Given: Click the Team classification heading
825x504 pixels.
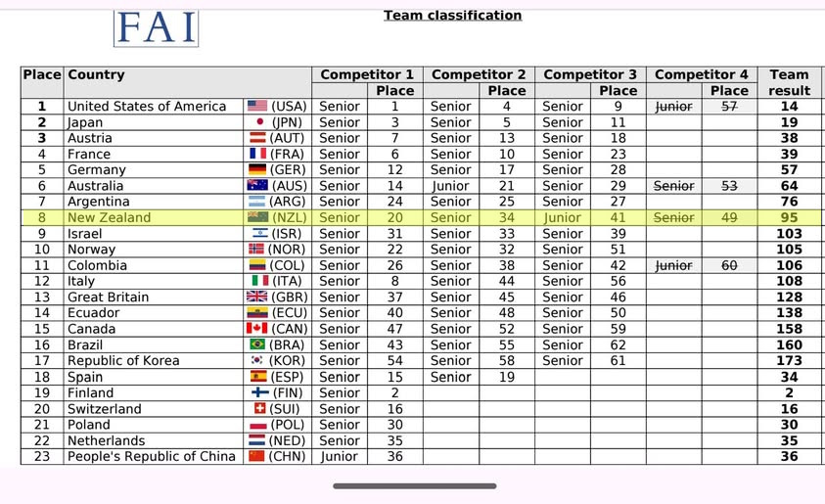Looking at the screenshot, I should (x=452, y=16).
